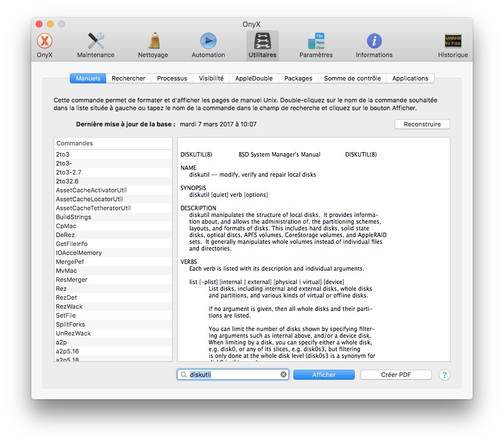This screenshot has width=504, height=444.
Task: Select the 2to3-2.7 command row
Action: [113, 172]
